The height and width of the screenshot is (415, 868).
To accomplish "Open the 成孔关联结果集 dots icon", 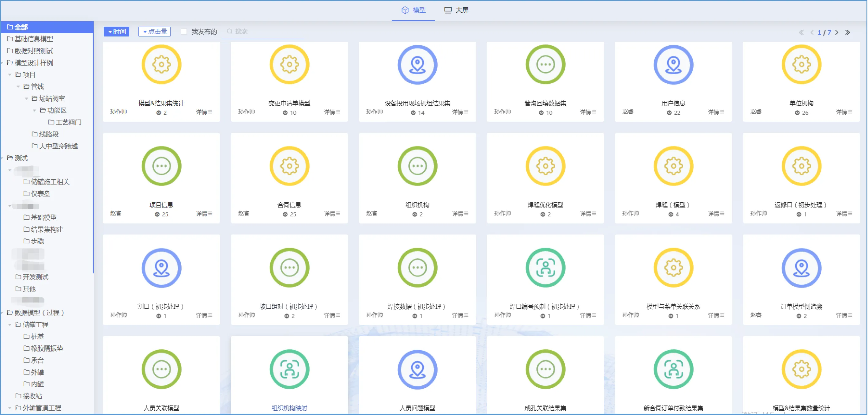I will click(x=545, y=369).
